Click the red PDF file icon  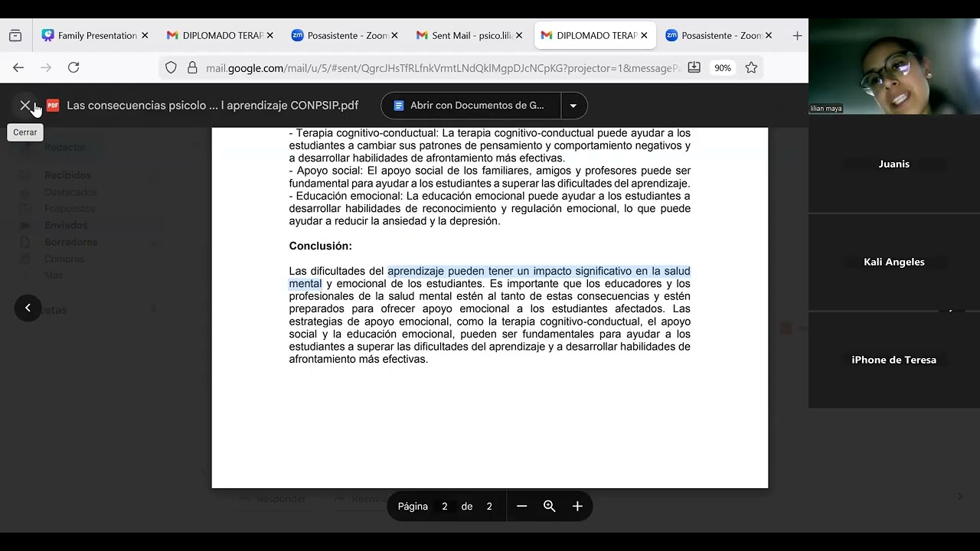pyautogui.click(x=53, y=106)
